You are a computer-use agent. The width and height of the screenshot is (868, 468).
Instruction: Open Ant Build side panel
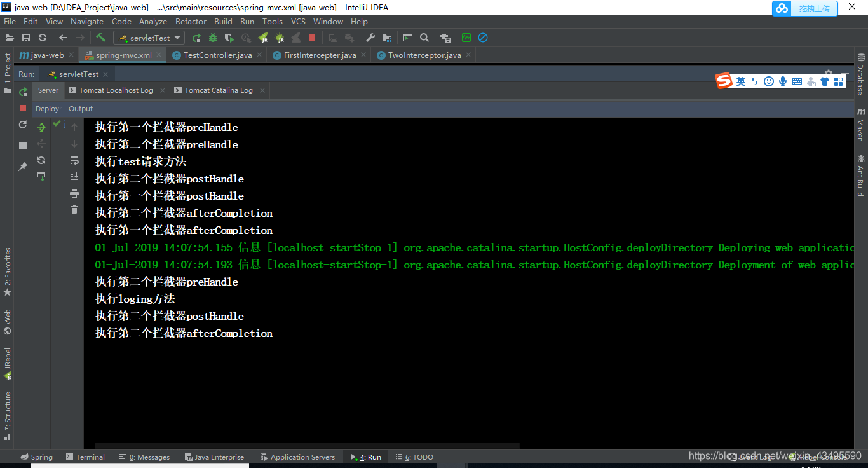point(860,175)
